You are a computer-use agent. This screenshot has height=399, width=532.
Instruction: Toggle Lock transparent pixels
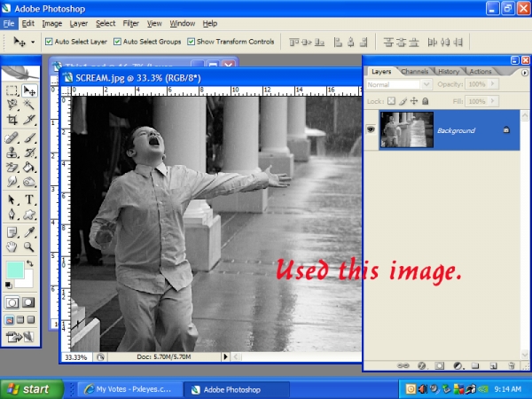[391, 101]
